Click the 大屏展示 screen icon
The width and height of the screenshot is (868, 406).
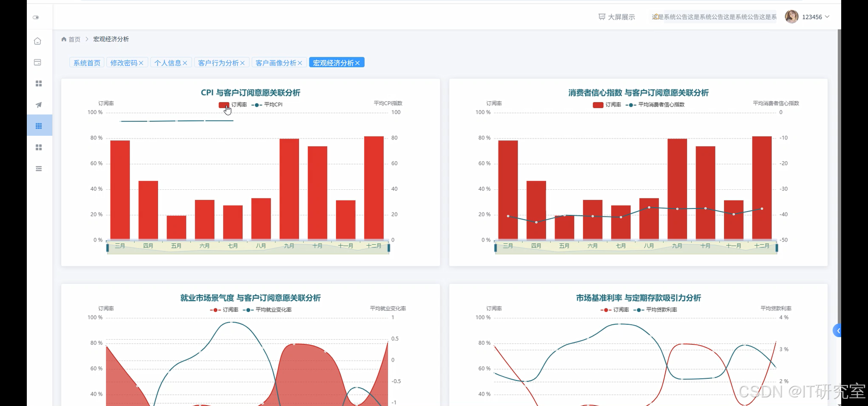[x=602, y=17]
